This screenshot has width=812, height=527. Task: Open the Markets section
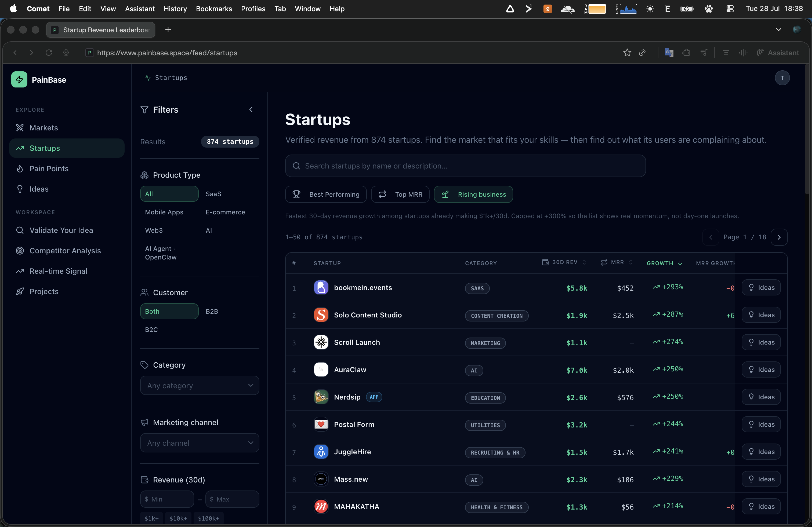click(x=67, y=127)
